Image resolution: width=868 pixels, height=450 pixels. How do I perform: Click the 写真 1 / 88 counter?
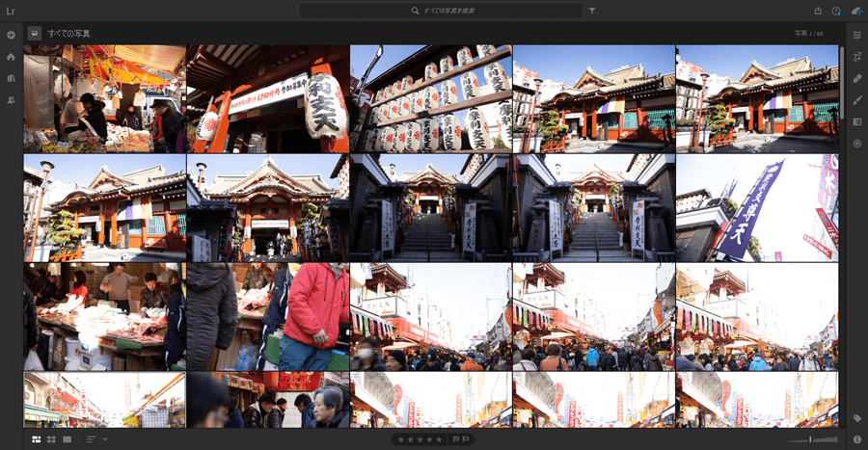point(809,34)
